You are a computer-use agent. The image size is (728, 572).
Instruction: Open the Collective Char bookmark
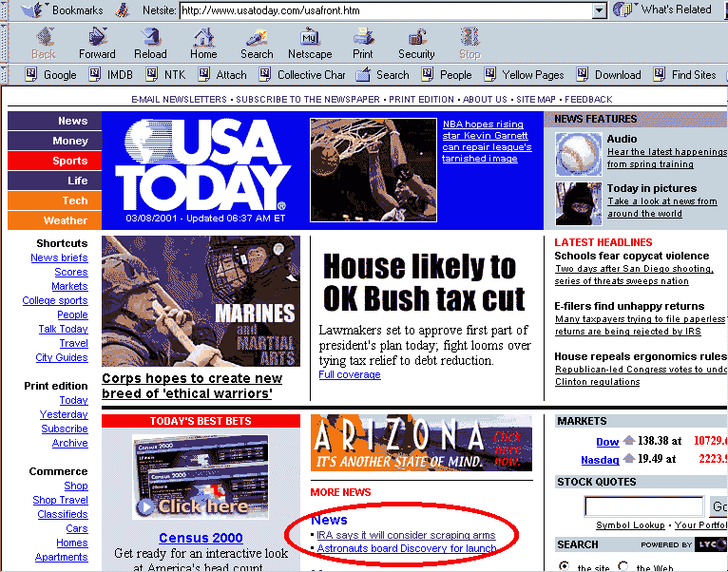tap(302, 75)
